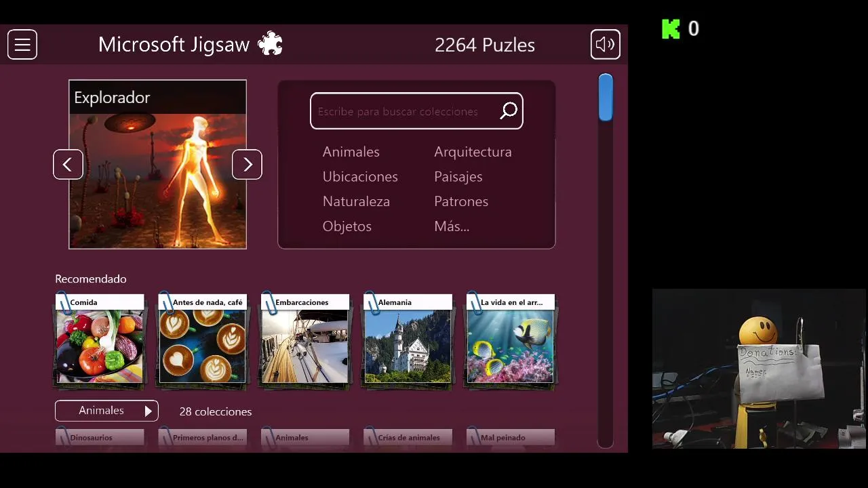This screenshot has width=868, height=488.
Task: Open the Dinosaurios collection card
Action: [100, 438]
